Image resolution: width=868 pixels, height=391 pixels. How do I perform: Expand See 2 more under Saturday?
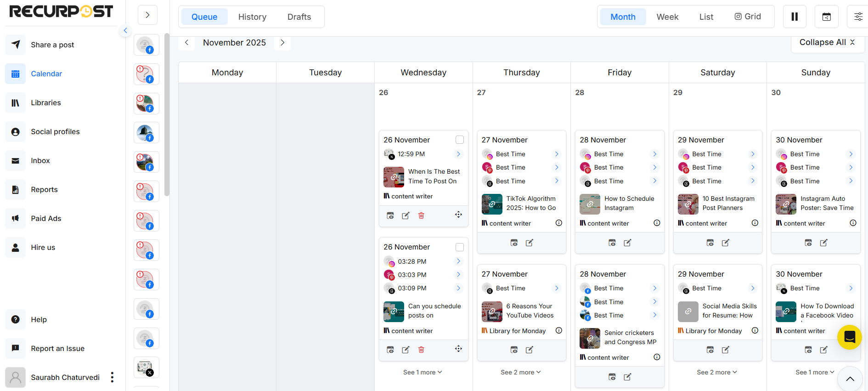717,372
